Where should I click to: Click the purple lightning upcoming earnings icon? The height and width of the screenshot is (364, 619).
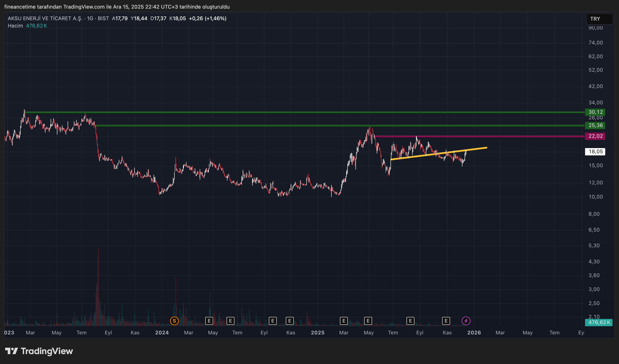(x=466, y=321)
